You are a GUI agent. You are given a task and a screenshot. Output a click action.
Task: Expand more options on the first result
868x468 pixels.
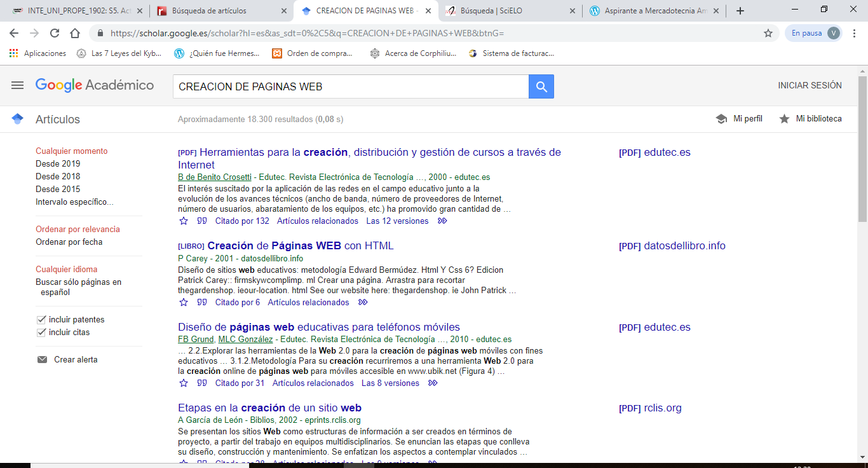(442, 221)
